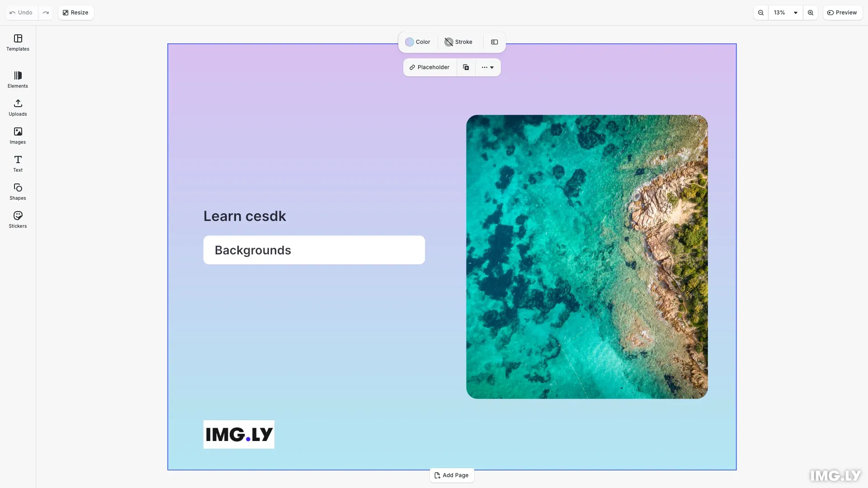Click the zoom out magnifier
This screenshot has height=488, width=868.
(761, 12)
